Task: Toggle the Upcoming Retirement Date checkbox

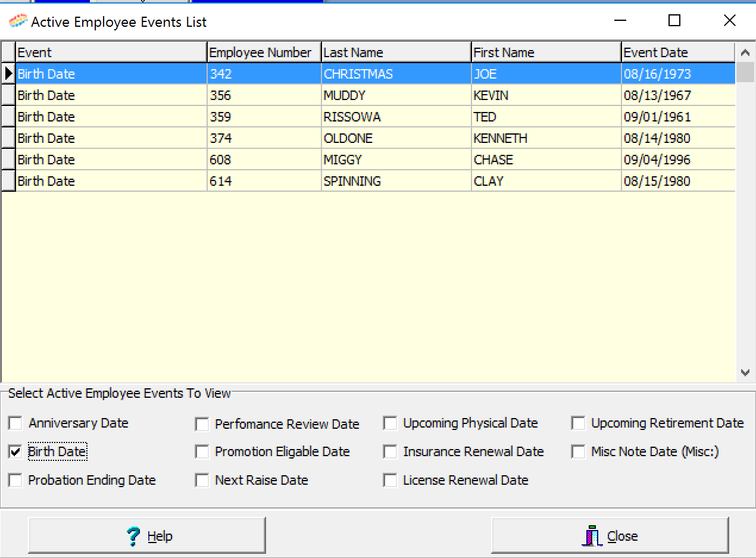Action: pyautogui.click(x=578, y=423)
